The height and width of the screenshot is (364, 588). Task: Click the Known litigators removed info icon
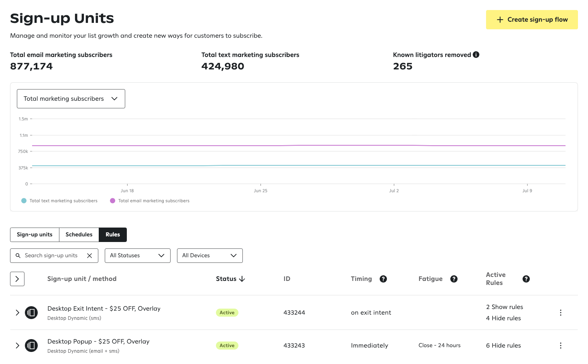[476, 54]
